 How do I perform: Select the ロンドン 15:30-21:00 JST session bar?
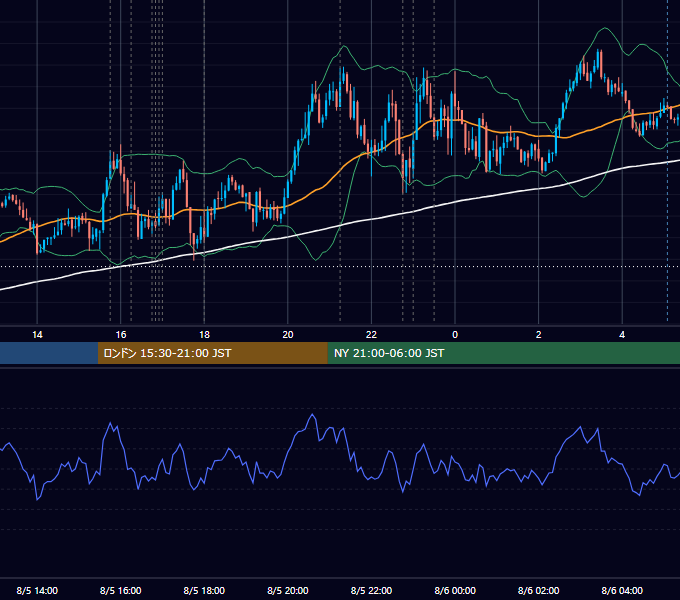212,353
